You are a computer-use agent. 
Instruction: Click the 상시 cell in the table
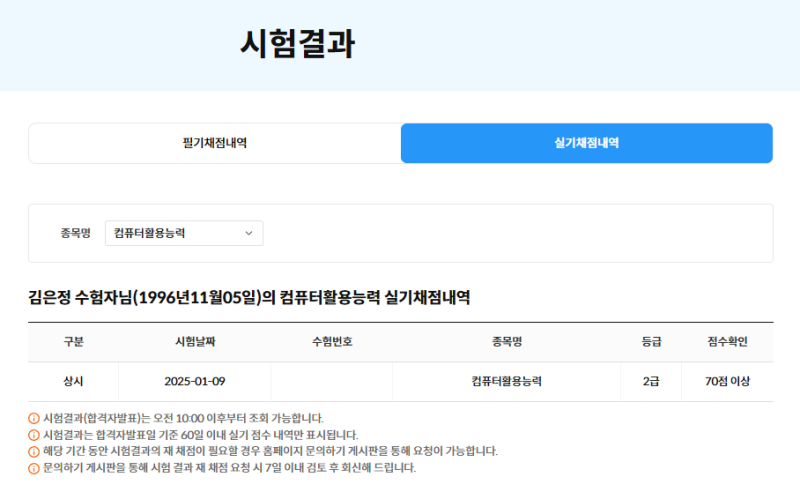(73, 381)
